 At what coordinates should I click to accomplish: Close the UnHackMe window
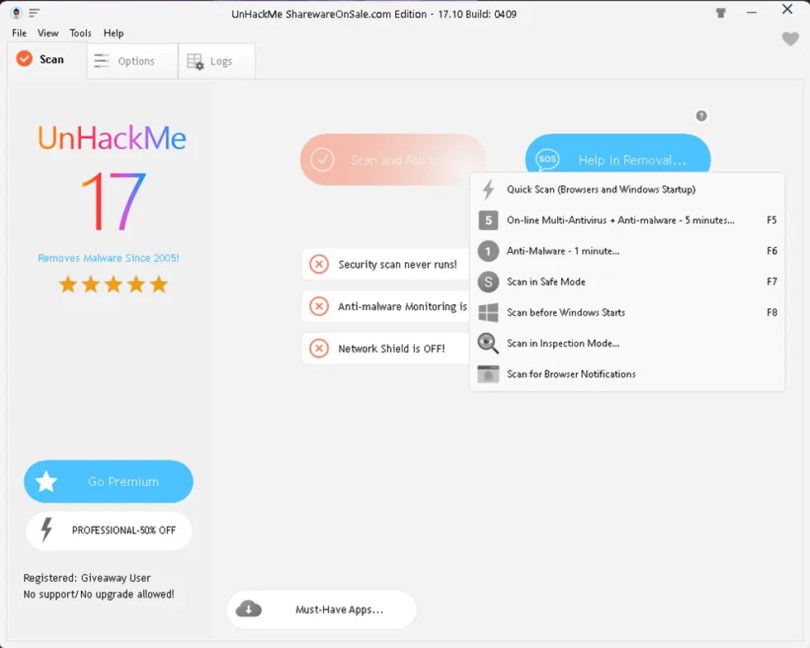[x=787, y=9]
